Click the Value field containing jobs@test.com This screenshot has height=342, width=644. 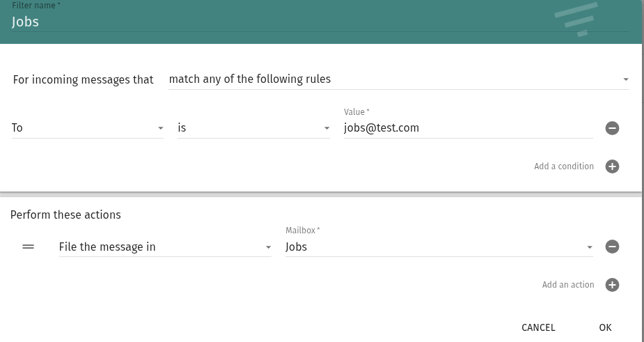(466, 128)
